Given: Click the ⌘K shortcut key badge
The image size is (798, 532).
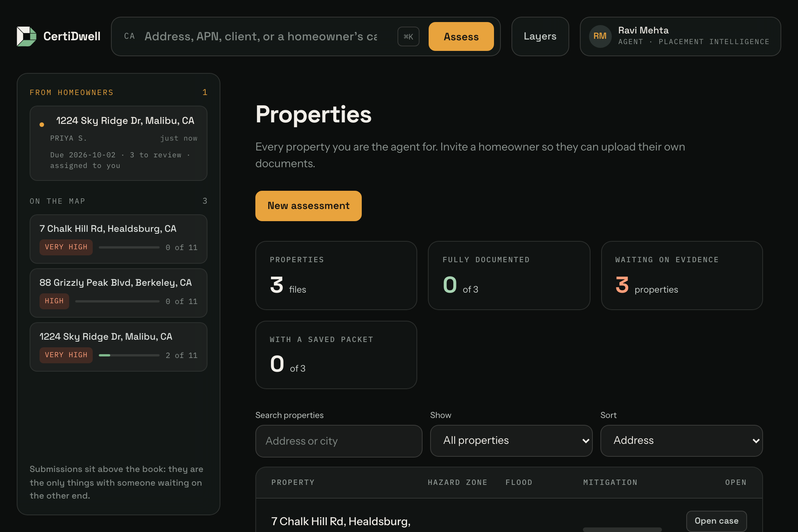Looking at the screenshot, I should pyautogui.click(x=408, y=36).
